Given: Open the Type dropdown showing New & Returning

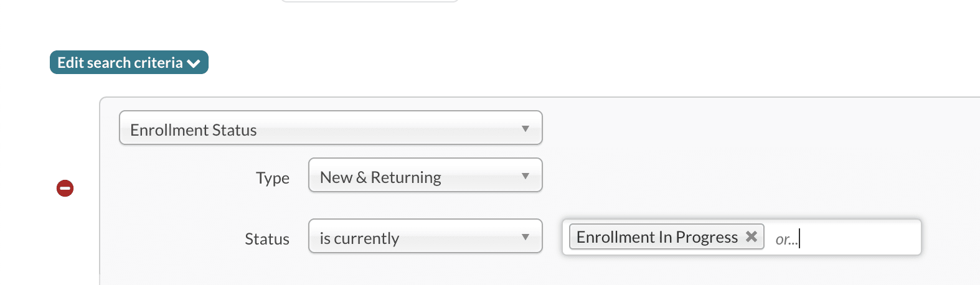Looking at the screenshot, I should 425,175.
